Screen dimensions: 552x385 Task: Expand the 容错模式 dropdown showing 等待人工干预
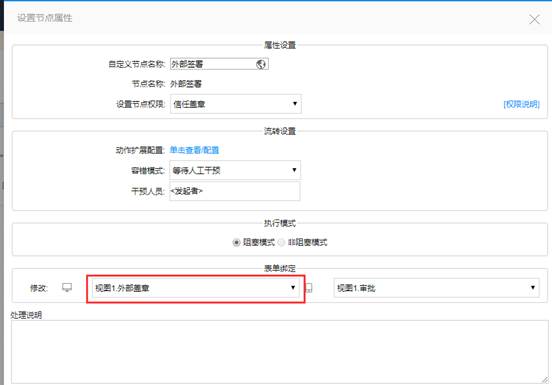point(235,170)
